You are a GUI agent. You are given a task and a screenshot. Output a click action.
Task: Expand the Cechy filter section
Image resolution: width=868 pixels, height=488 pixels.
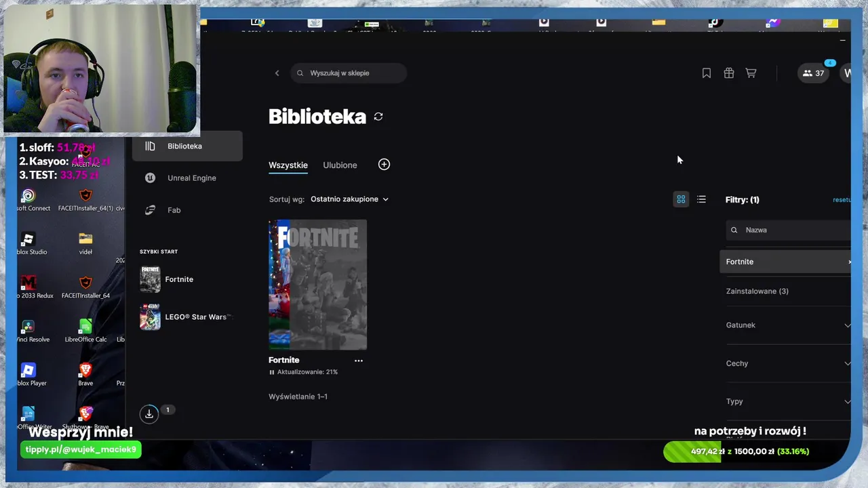(x=788, y=363)
